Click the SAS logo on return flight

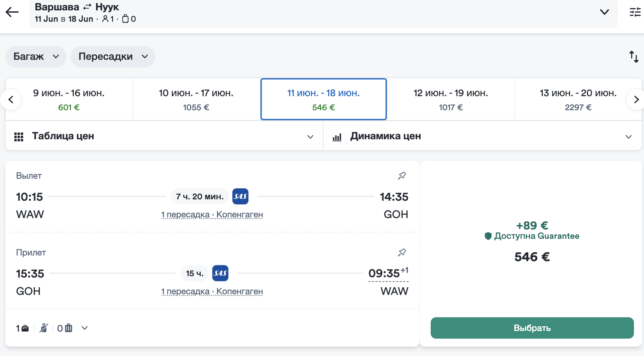[x=220, y=273]
